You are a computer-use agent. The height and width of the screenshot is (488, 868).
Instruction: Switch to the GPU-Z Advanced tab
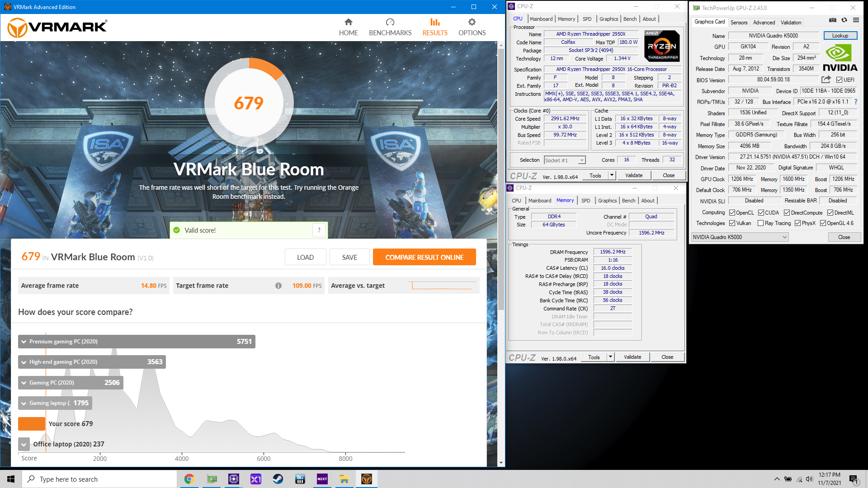tap(764, 23)
